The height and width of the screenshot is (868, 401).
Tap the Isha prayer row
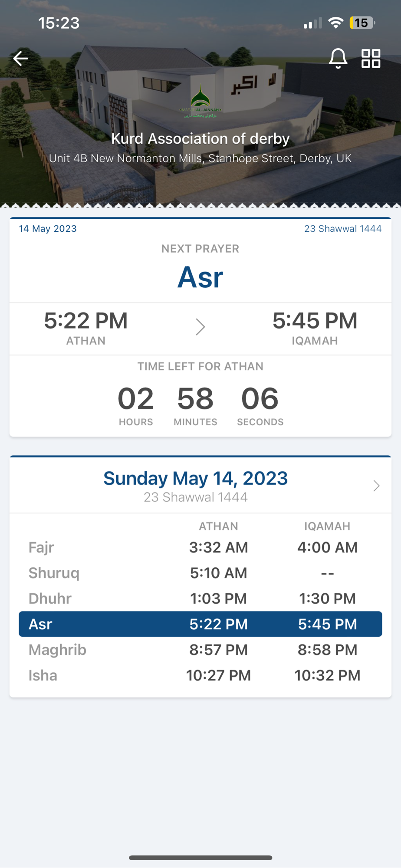[x=200, y=675]
